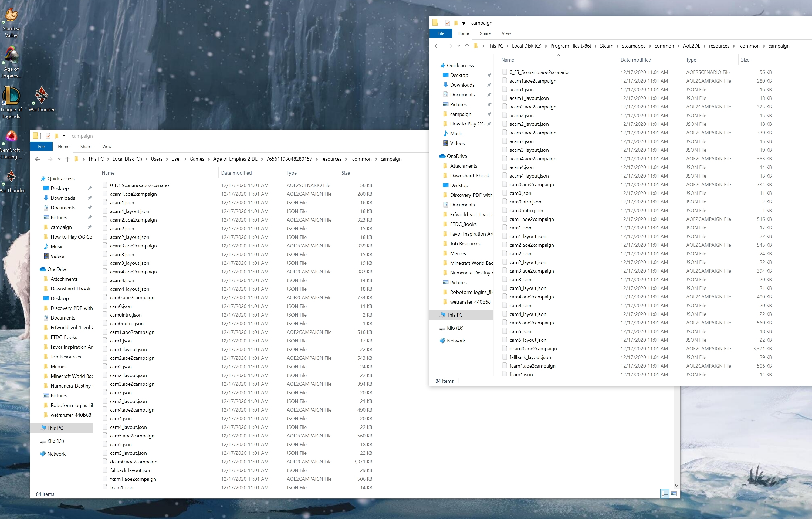Switch to large thumbnails view via status bar icon
This screenshot has width=812, height=519.
pos(674,494)
